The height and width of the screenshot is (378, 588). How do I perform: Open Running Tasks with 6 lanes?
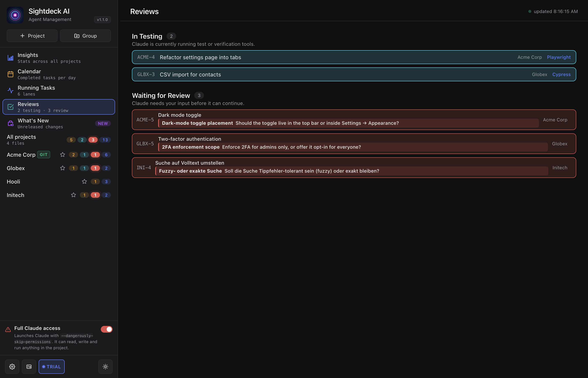click(x=59, y=91)
